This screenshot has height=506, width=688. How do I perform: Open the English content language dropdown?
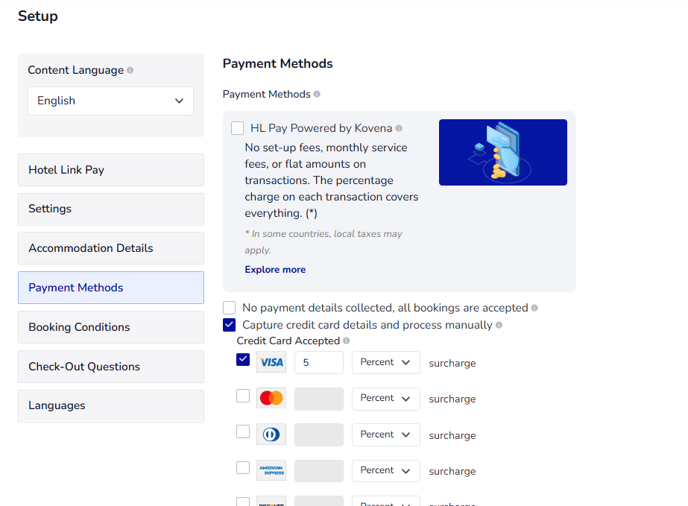[x=111, y=101]
